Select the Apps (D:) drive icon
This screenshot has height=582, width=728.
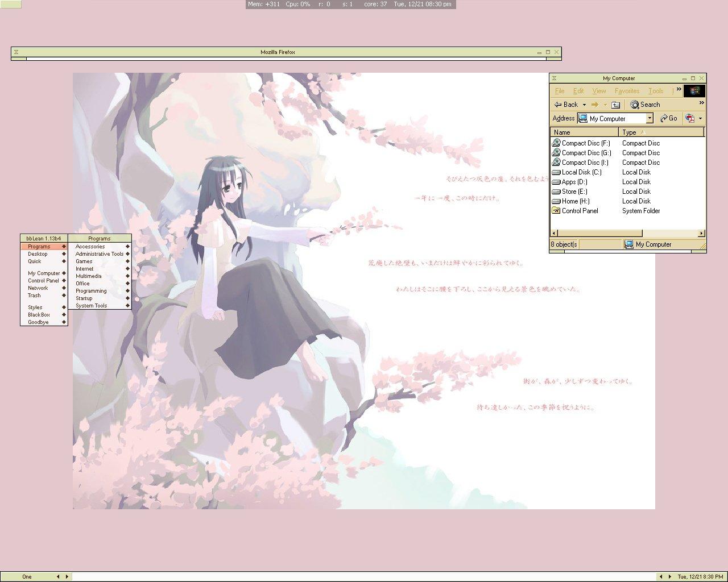(556, 182)
